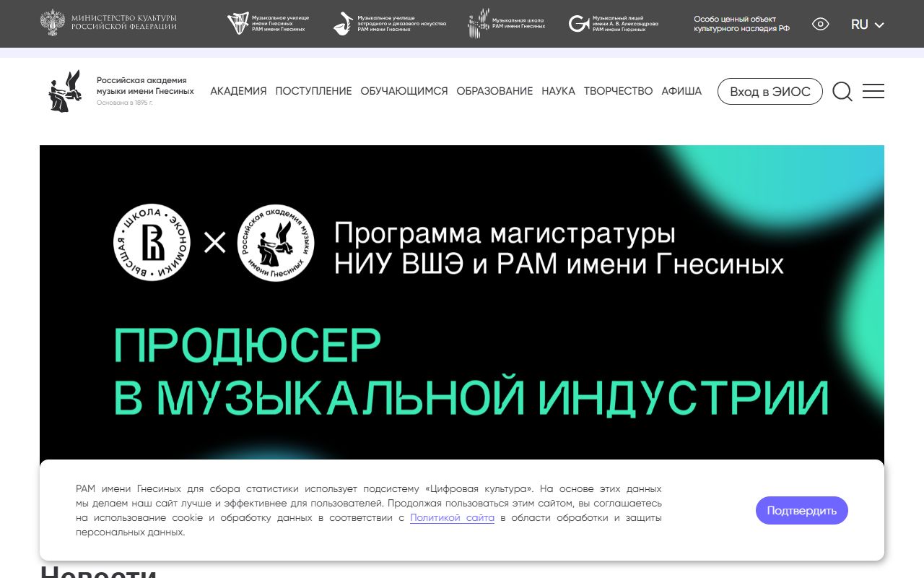Open the ОБРАЗОВАНИЕ menu
This screenshot has height=578, width=924.
(x=494, y=91)
